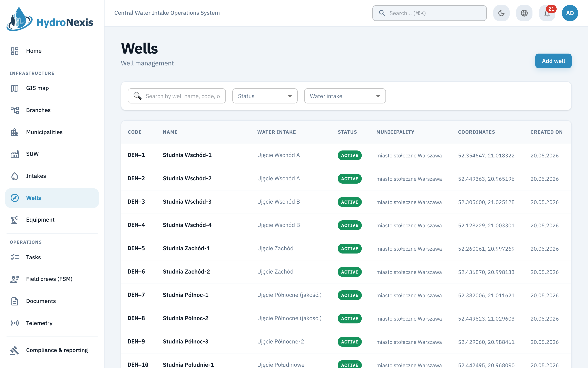Click the Tasks checklist icon
588x368 pixels.
[14, 257]
